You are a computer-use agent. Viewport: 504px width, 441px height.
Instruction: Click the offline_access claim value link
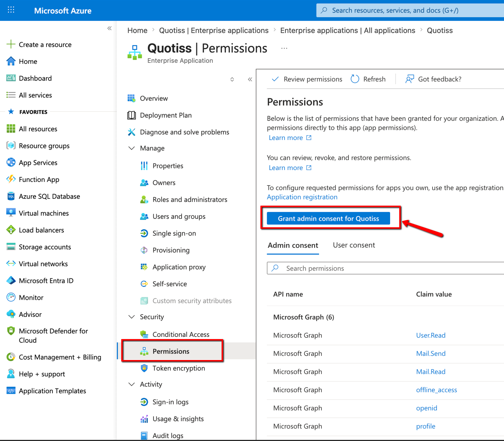437,390
